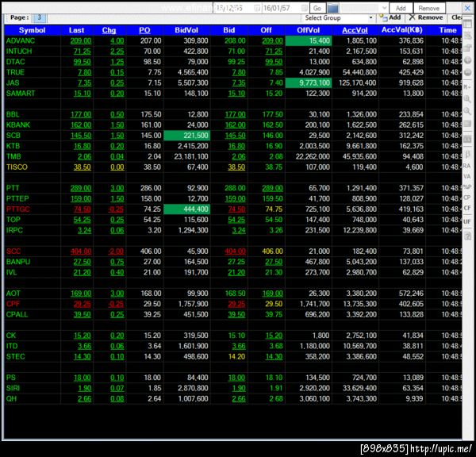Select the DTAC symbol

pyautogui.click(x=16, y=62)
